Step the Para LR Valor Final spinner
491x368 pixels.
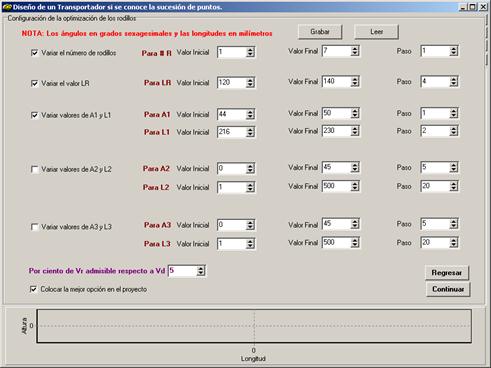point(355,81)
